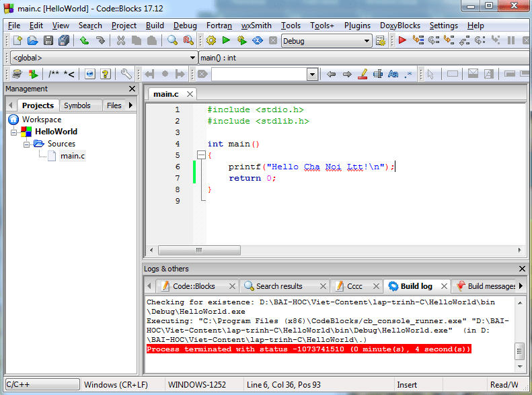Click the green Run icon
Screen dimensions: 532x395
pyautogui.click(x=226, y=41)
